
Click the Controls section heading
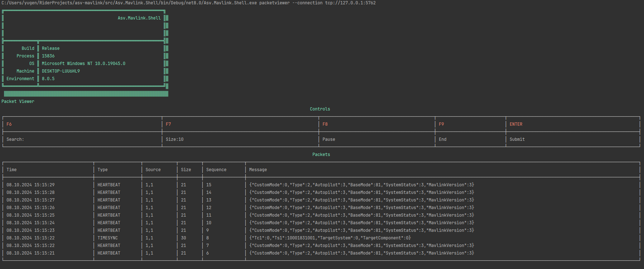coord(320,109)
